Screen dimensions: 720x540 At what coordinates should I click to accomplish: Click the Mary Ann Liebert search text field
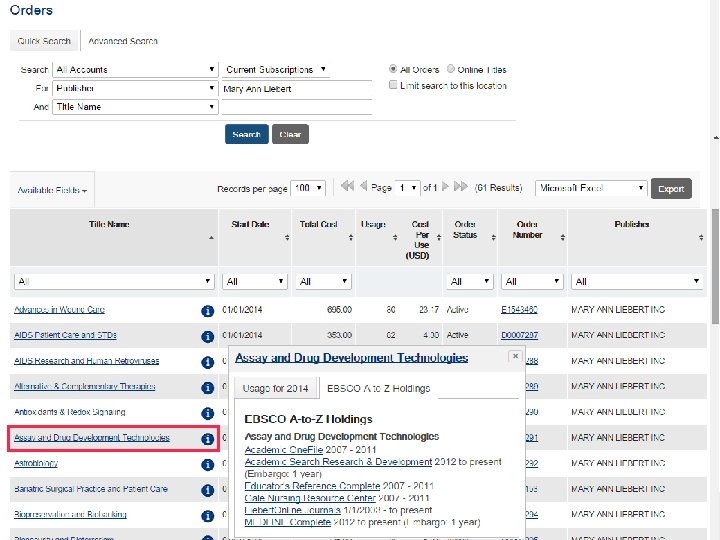[297, 89]
